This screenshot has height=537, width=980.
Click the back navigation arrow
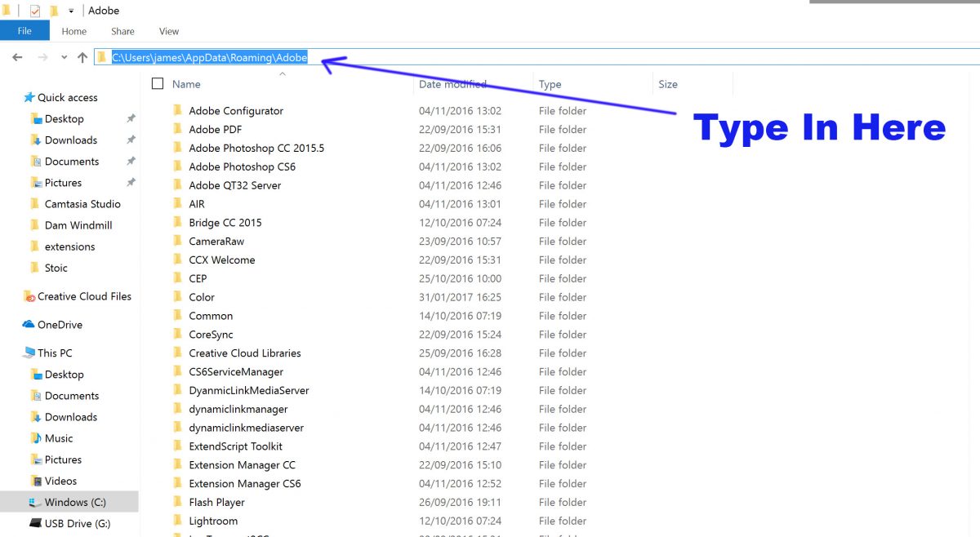click(x=18, y=57)
